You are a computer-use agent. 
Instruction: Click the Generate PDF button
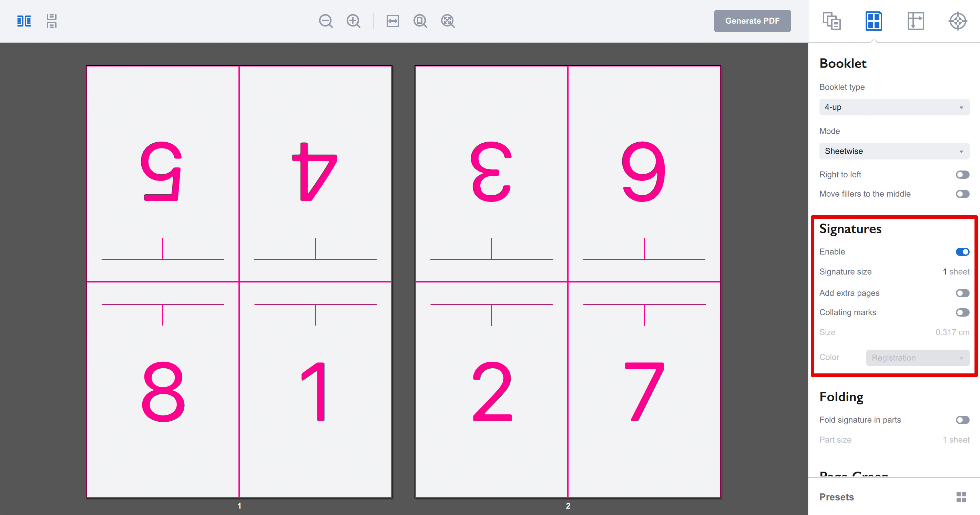752,21
